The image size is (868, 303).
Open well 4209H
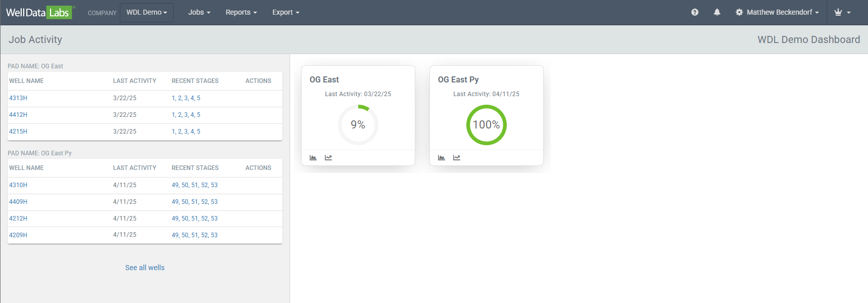click(x=18, y=235)
